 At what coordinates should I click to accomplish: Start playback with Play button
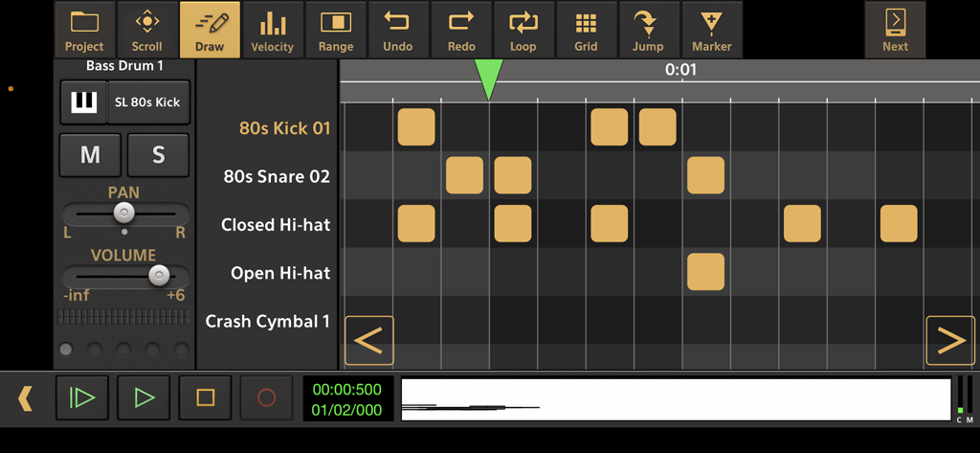coord(144,398)
